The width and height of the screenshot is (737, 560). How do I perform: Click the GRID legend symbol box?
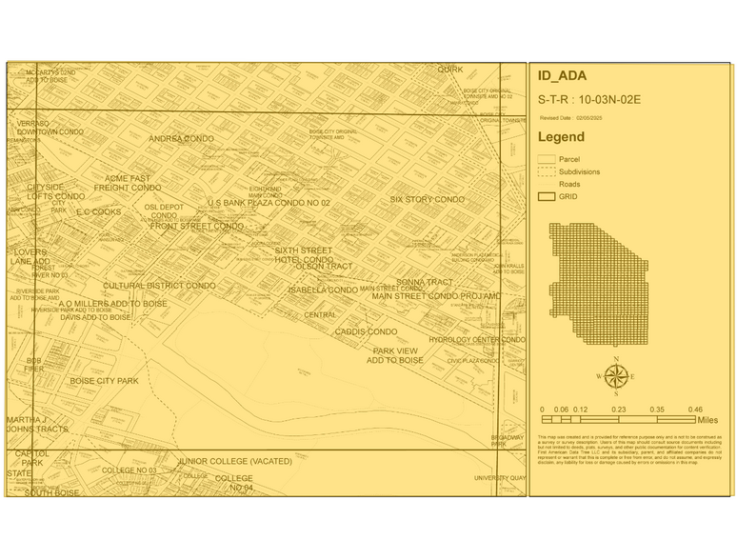(x=547, y=196)
